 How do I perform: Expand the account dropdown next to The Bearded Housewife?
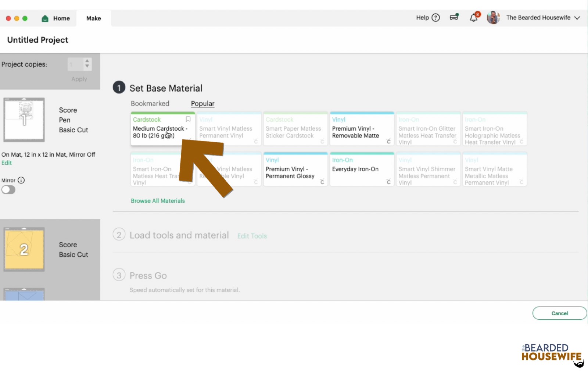(x=578, y=17)
